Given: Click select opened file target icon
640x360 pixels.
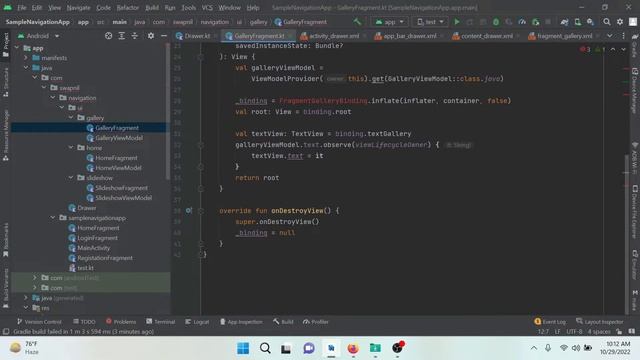Looking at the screenshot, I should click(x=108, y=36).
